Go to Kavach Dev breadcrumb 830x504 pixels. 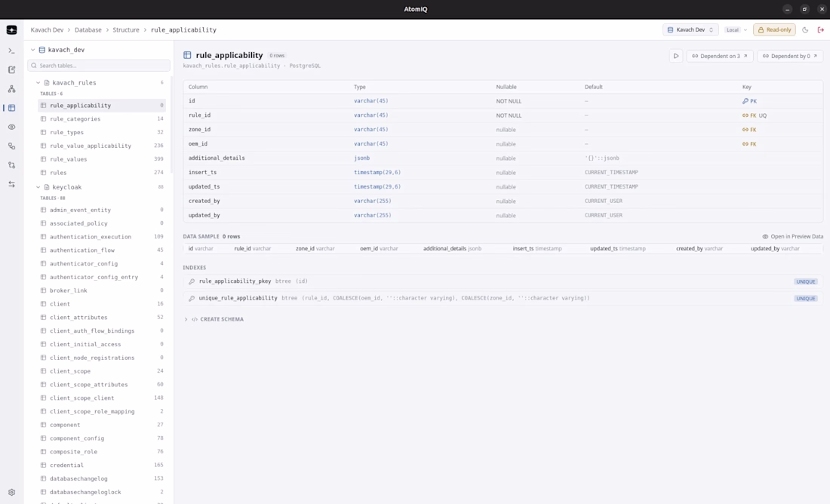point(47,30)
